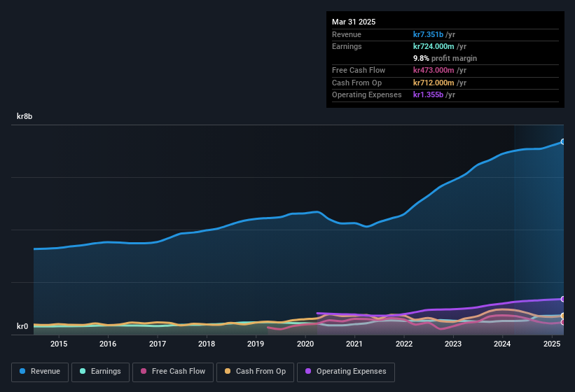The height and width of the screenshot is (392, 575).
Task: Click the Cash From Op orange endpoint marker
Action: pos(563,316)
